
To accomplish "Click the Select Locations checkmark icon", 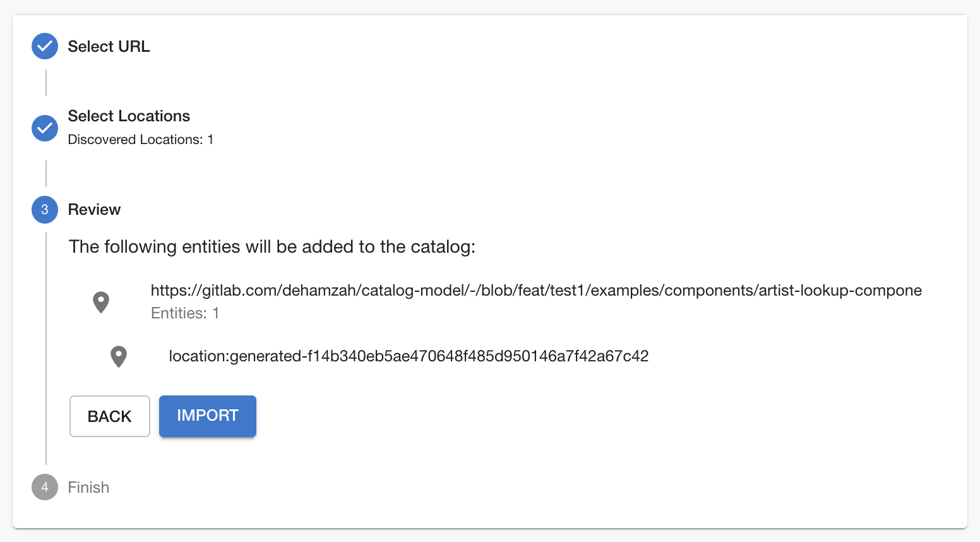I will point(44,128).
